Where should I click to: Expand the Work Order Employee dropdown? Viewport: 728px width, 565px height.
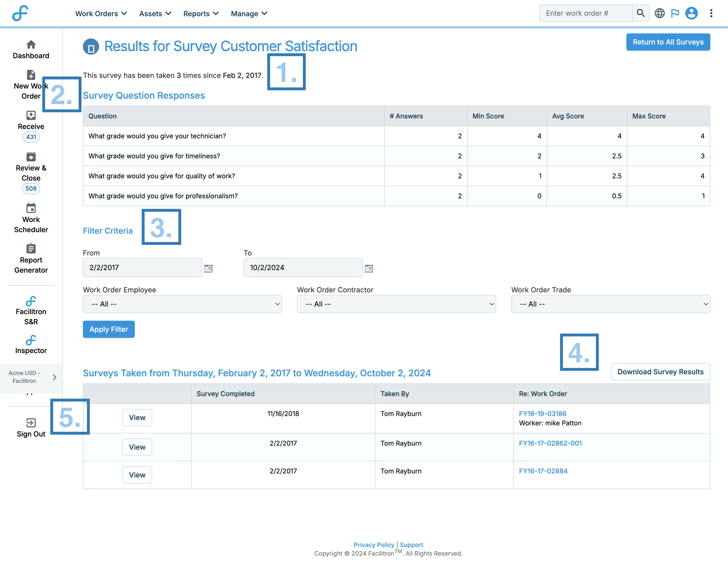pos(182,304)
